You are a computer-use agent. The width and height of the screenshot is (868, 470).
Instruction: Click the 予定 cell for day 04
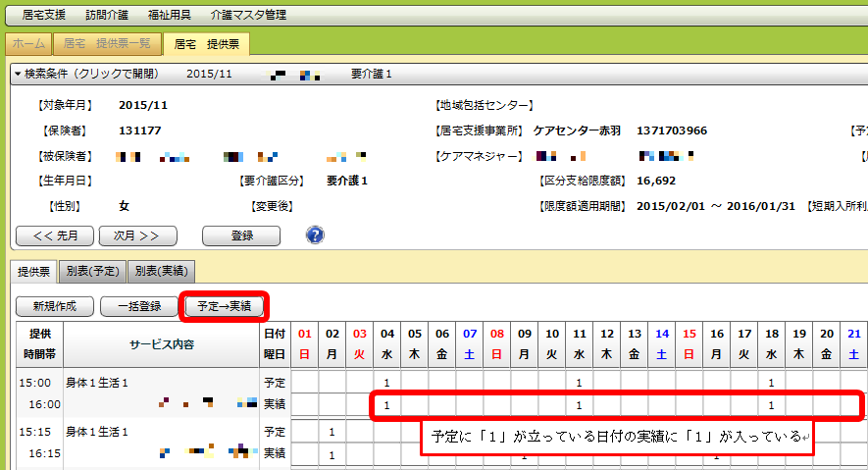click(x=387, y=382)
